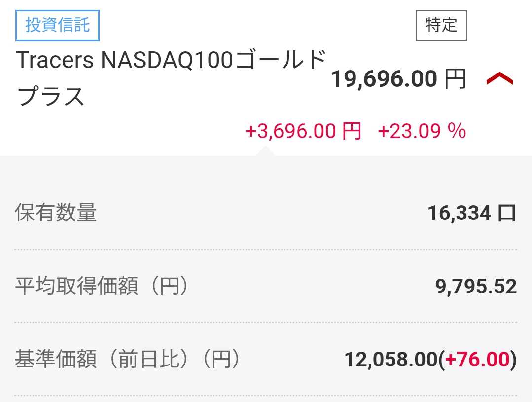This screenshot has height=402, width=532.
Task: Select the 19,696.00 valuation amount
Action: pyautogui.click(x=384, y=79)
